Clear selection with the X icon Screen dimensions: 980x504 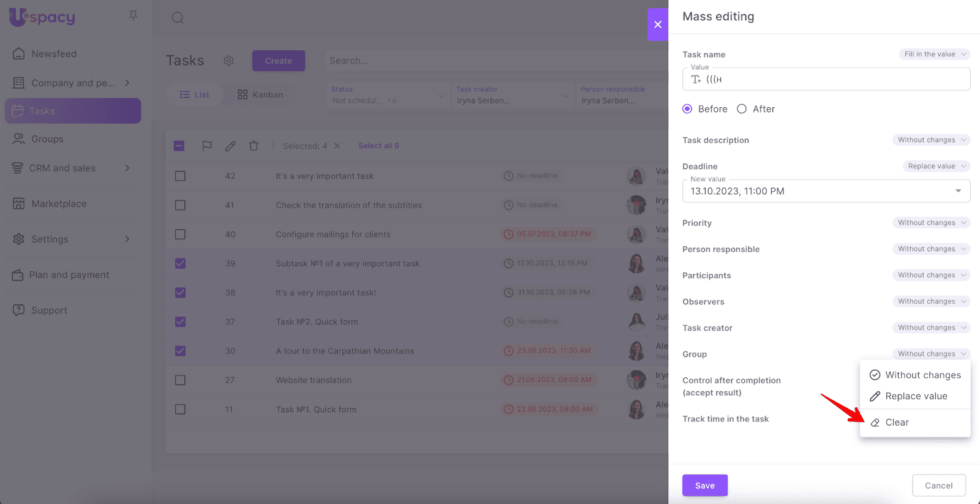point(337,146)
